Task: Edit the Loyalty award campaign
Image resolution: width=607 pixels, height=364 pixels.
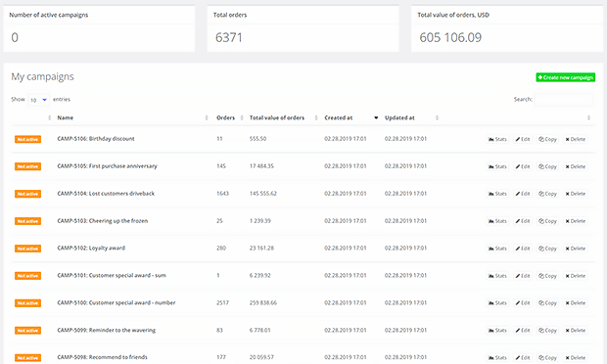Action: coord(523,249)
